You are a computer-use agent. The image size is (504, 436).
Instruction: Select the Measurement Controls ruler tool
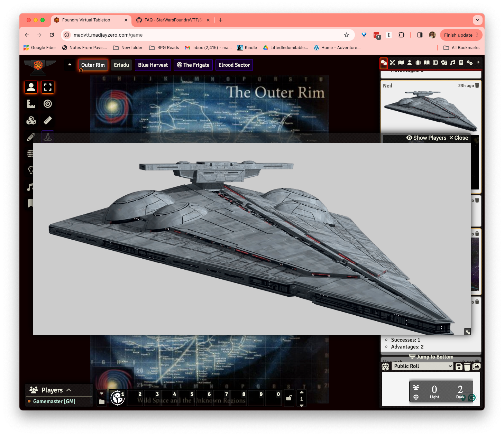point(31,104)
